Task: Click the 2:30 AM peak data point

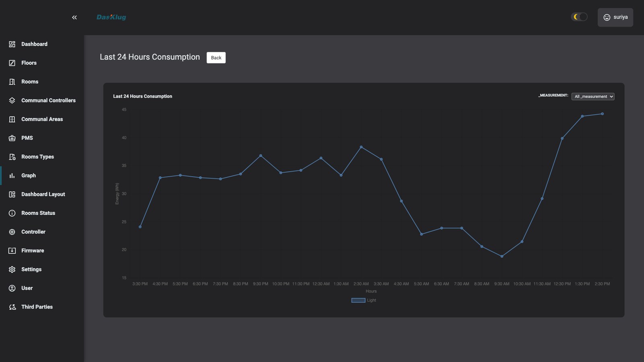Action: 361,147
